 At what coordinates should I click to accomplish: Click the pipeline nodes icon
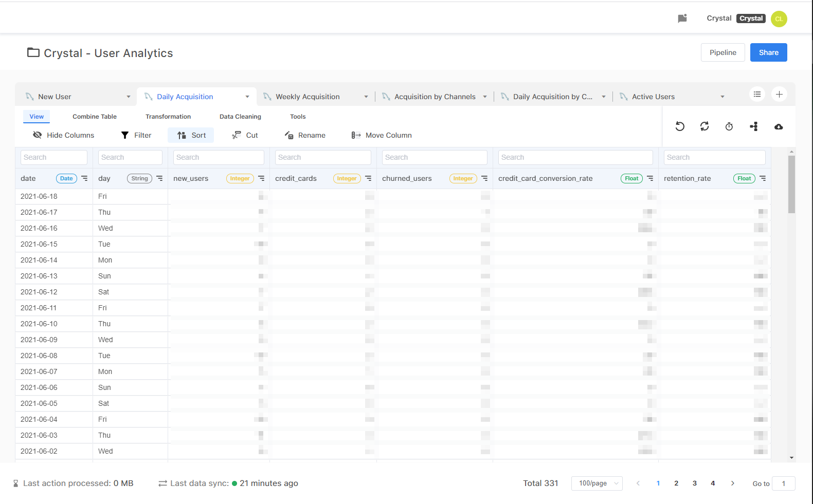[x=754, y=126]
